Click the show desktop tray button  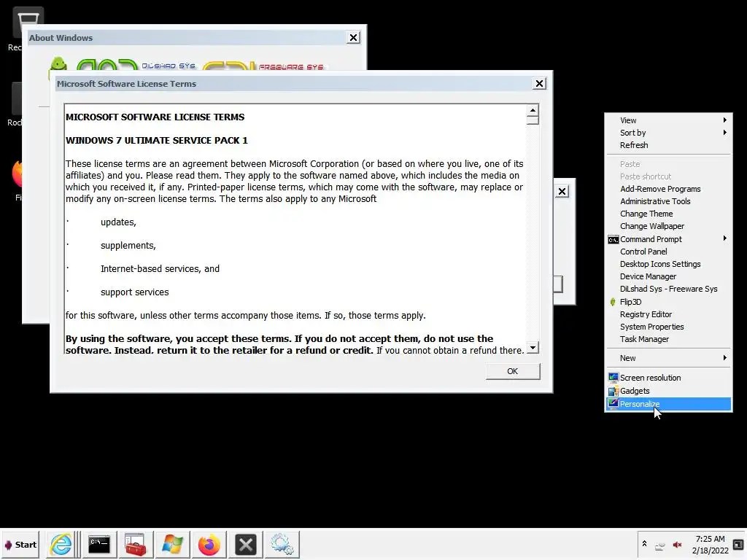pos(738,544)
